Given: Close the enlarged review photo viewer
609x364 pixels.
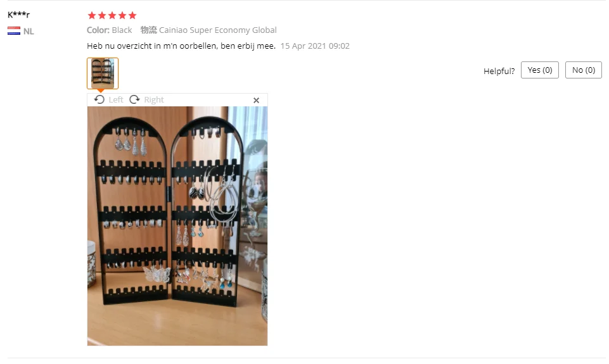Looking at the screenshot, I should click(257, 100).
